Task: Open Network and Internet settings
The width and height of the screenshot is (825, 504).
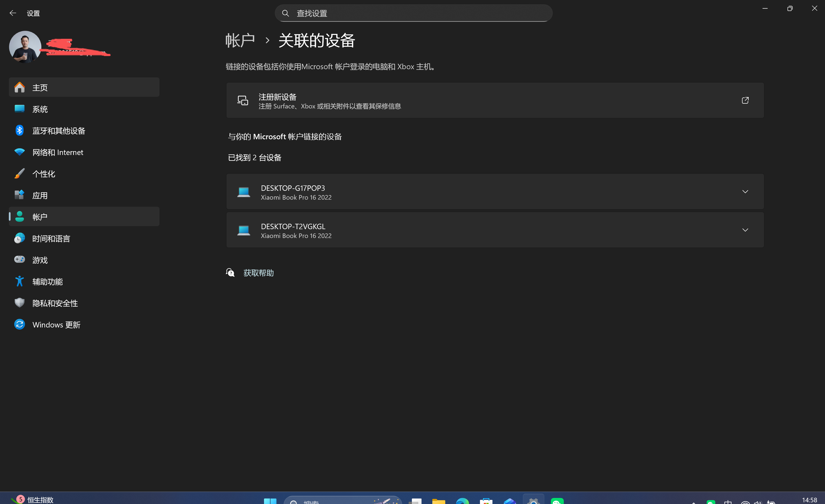Action: tap(58, 152)
